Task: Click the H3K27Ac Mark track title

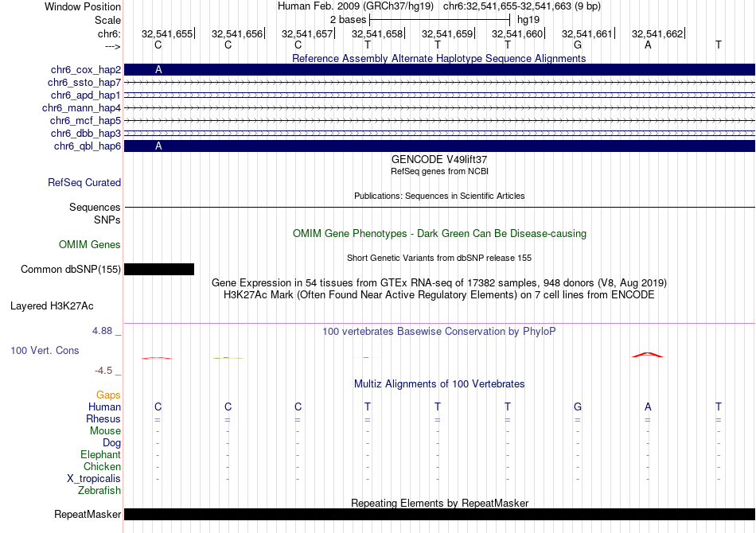Action: coord(439,295)
